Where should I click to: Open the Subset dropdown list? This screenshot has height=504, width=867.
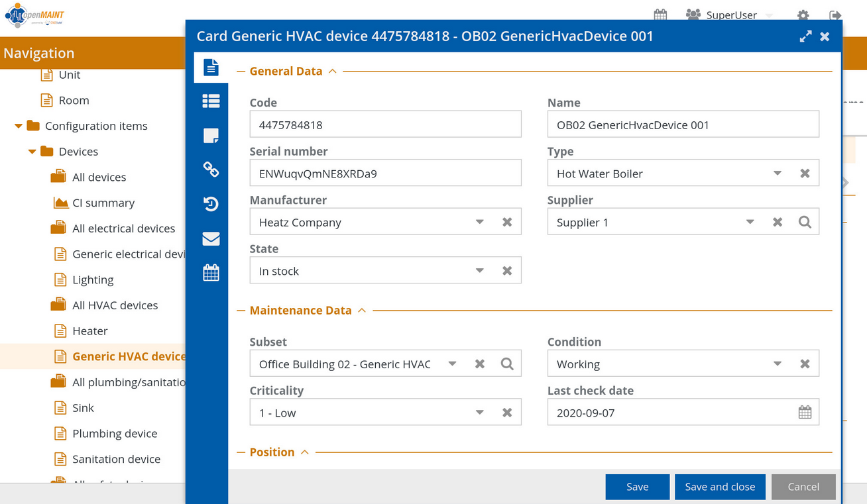click(x=453, y=364)
